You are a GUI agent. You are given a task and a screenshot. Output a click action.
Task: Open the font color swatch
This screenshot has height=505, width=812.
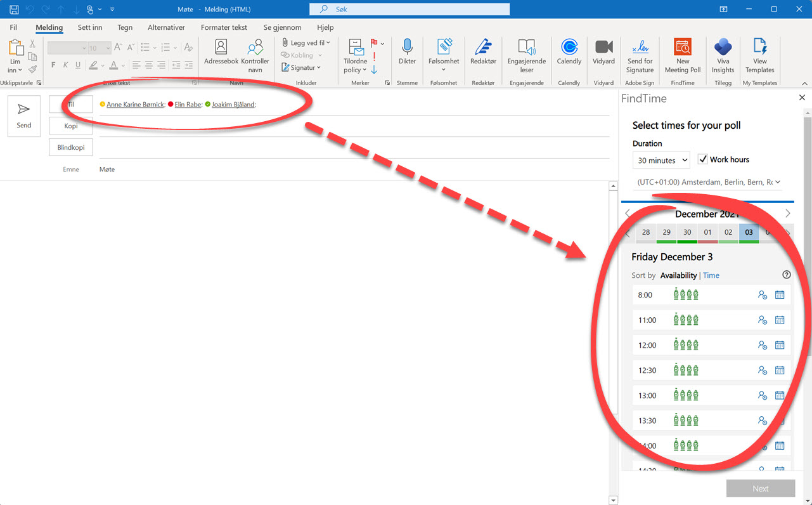[x=114, y=65]
